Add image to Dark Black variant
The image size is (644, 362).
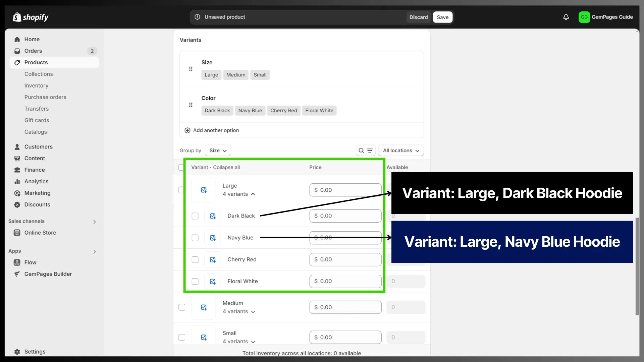pyautogui.click(x=213, y=216)
